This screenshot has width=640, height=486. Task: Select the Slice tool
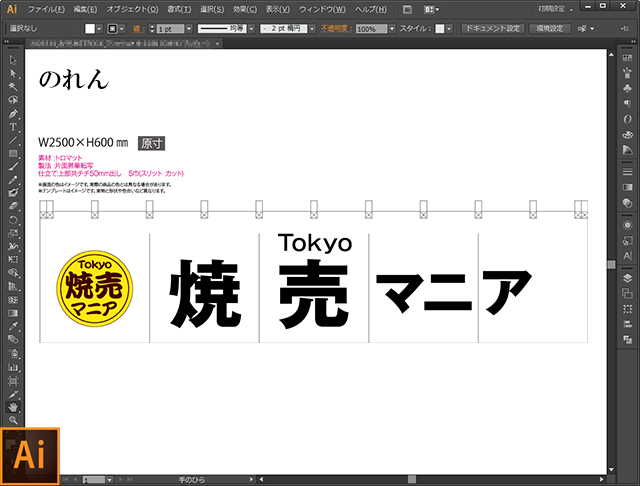pos(13,394)
